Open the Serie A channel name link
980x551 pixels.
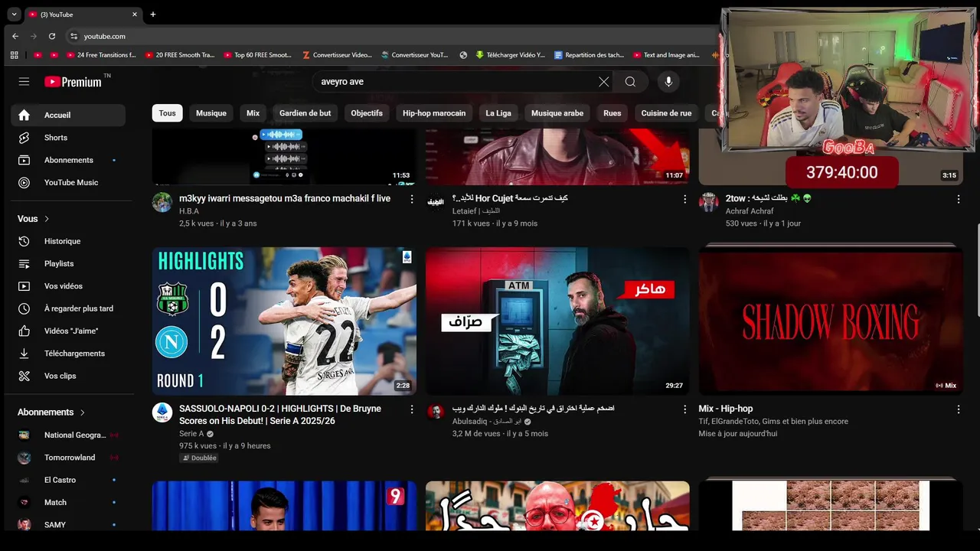pos(191,434)
